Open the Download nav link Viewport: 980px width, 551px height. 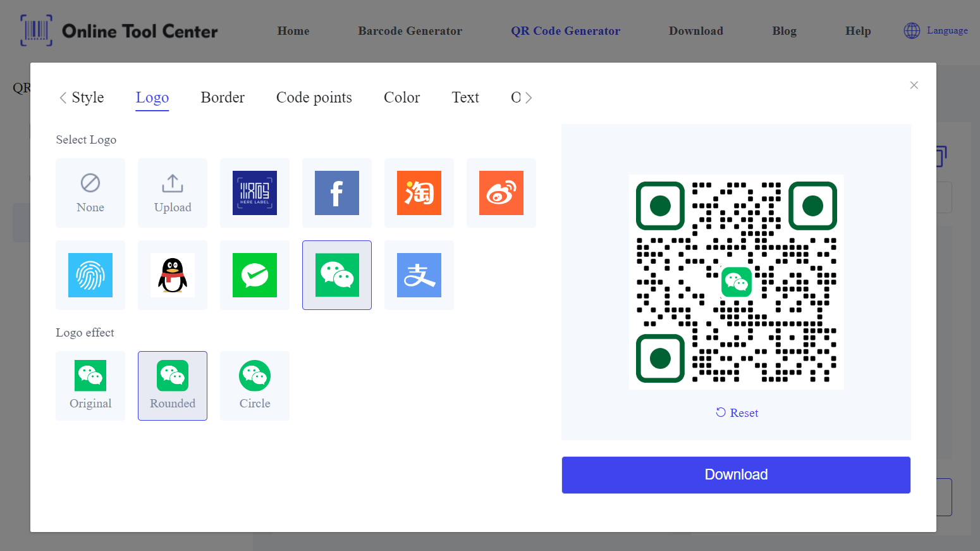coord(696,31)
